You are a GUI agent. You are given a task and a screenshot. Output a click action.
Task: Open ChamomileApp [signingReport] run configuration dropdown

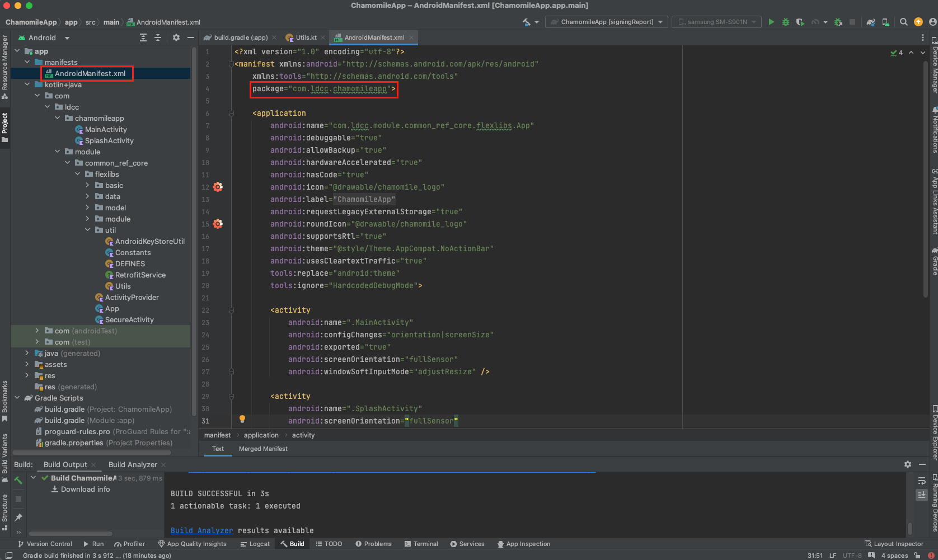(x=607, y=22)
